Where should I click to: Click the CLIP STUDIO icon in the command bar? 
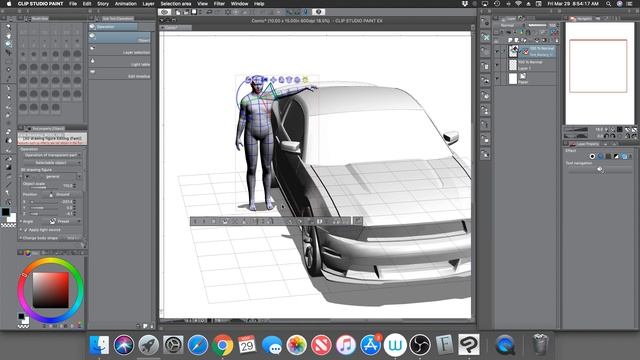[x=165, y=12]
